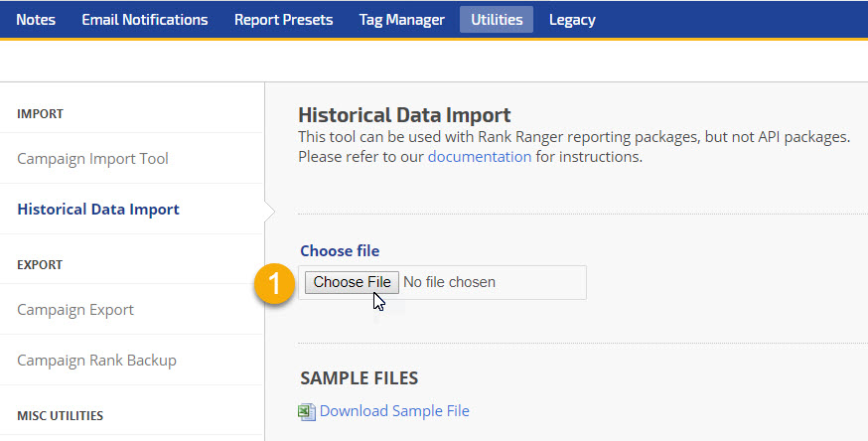
Task: Open Campaign Rank Backup in sidebar
Action: pos(96,360)
